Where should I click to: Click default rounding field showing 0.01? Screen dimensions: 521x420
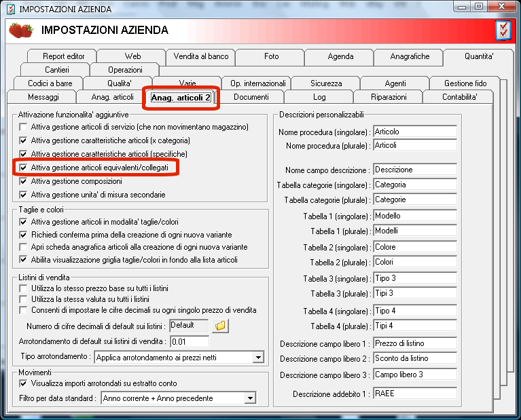[x=190, y=342]
